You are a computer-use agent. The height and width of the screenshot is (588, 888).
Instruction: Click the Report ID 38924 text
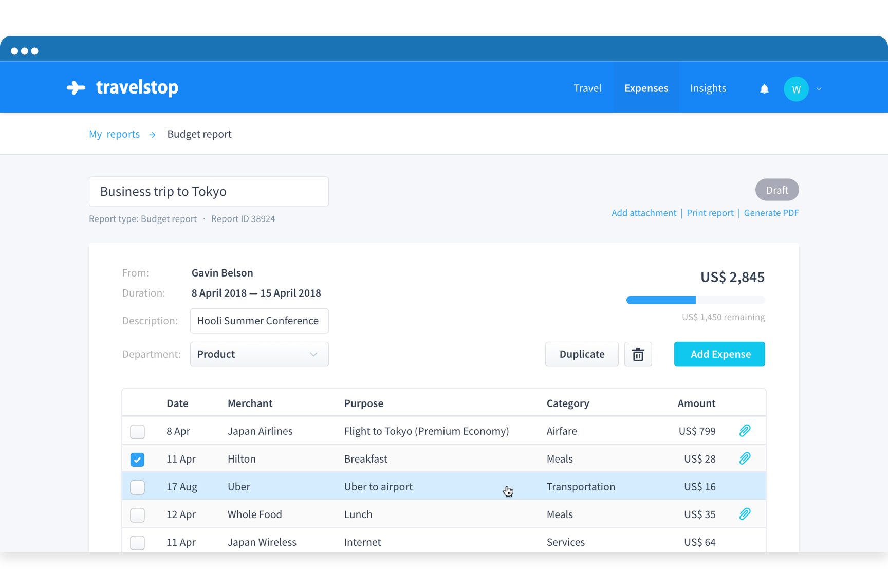tap(243, 219)
